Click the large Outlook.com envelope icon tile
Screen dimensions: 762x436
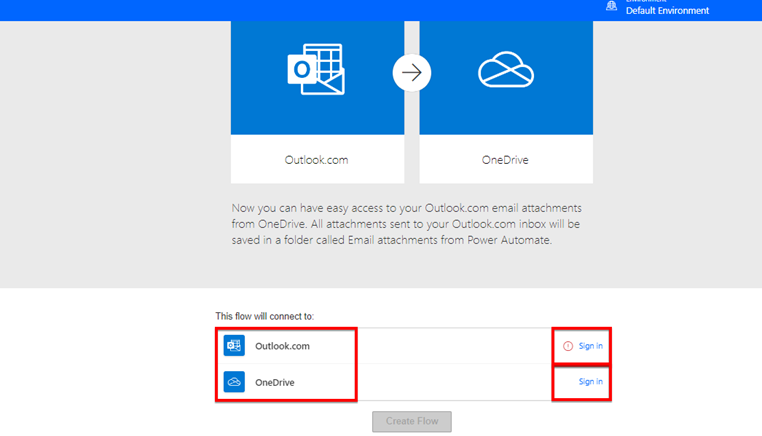point(317,77)
